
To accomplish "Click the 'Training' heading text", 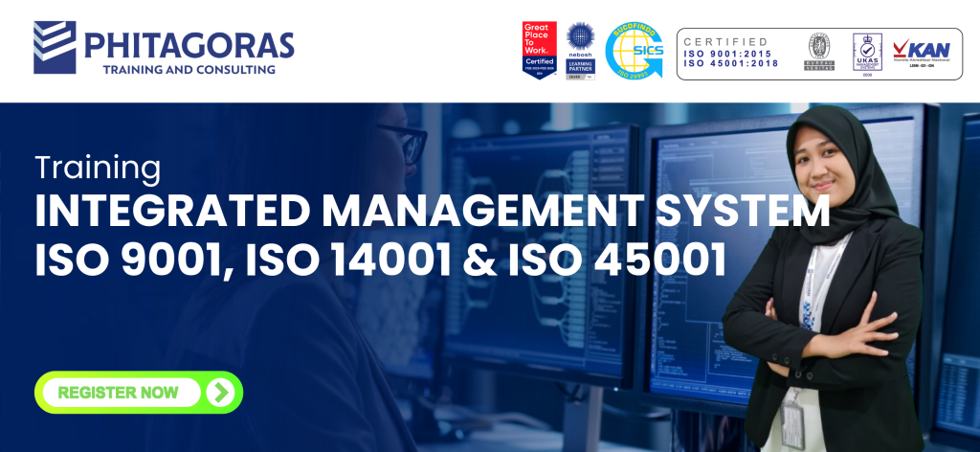I will click(99, 169).
